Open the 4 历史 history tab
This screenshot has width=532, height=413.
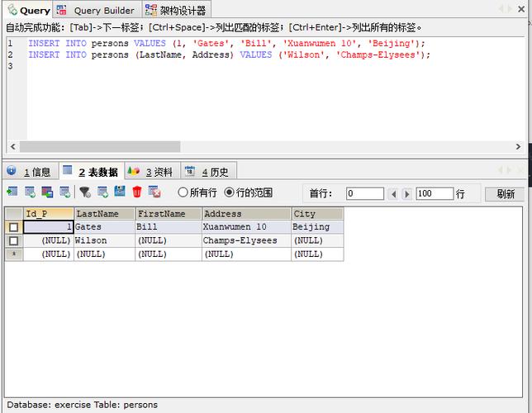(209, 171)
